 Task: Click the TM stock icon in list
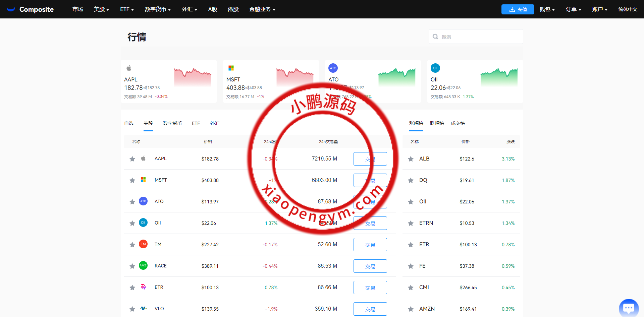[143, 244]
